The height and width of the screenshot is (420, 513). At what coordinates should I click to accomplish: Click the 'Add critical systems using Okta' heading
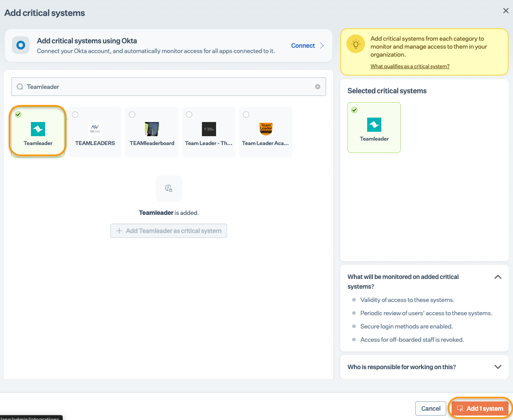[x=87, y=41]
